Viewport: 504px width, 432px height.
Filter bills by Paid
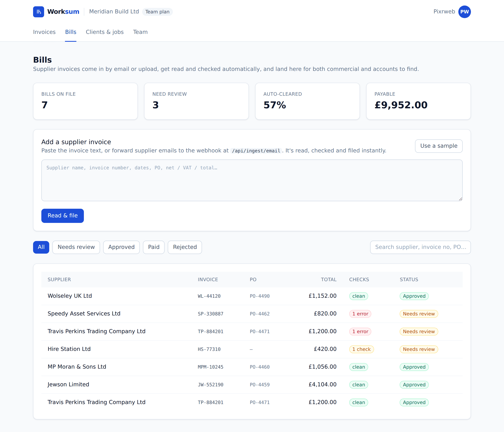(154, 247)
